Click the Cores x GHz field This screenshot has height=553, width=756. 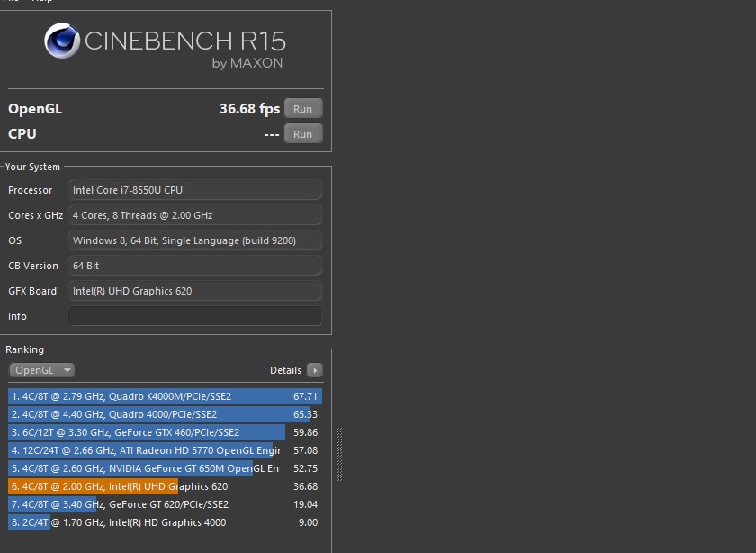tap(195, 215)
